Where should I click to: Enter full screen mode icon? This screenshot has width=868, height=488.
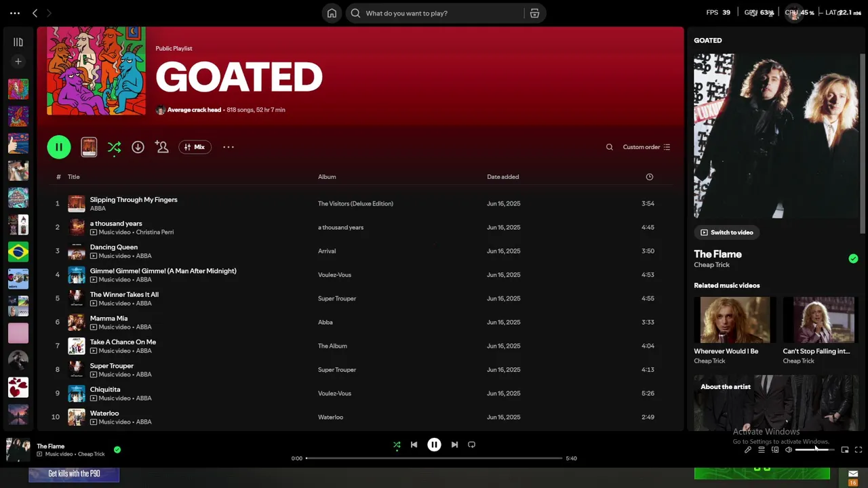pyautogui.click(x=859, y=449)
